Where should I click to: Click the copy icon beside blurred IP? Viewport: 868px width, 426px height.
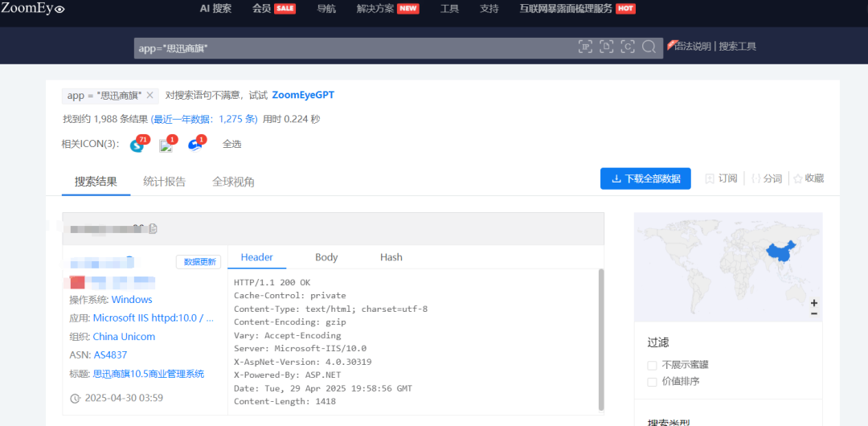click(153, 228)
